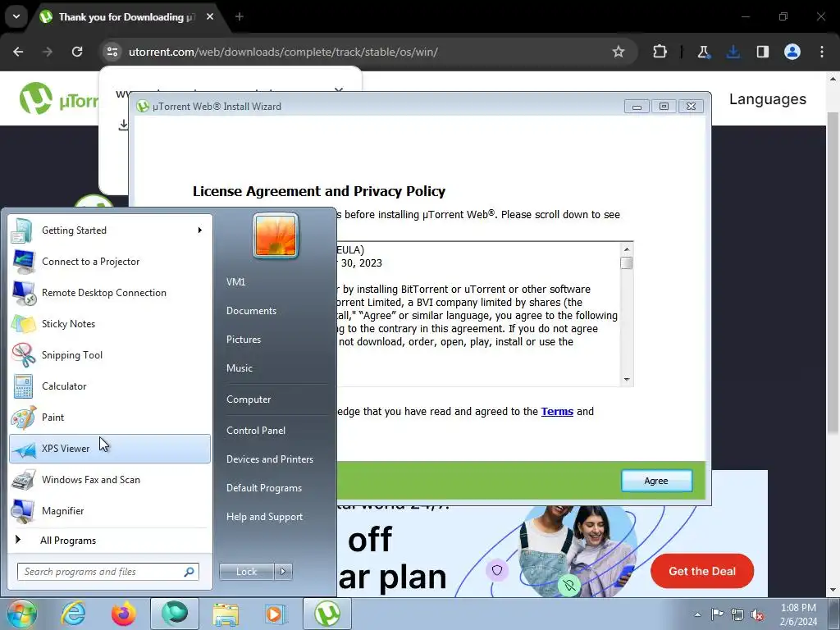Click the Lock button

[x=246, y=572]
